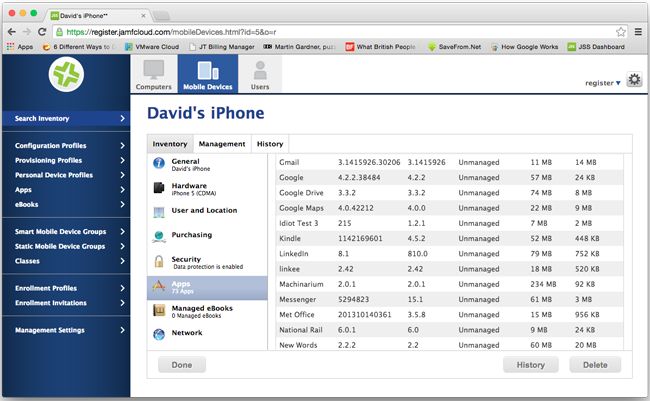Expand Apps item in left sidebar
The image size is (650, 401).
[66, 190]
